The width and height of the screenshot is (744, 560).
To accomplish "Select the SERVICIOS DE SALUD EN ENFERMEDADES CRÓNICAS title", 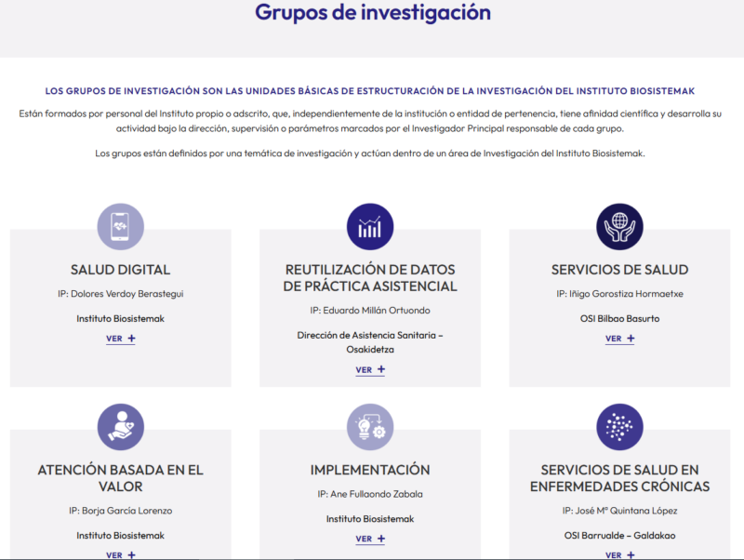I will pos(619,478).
